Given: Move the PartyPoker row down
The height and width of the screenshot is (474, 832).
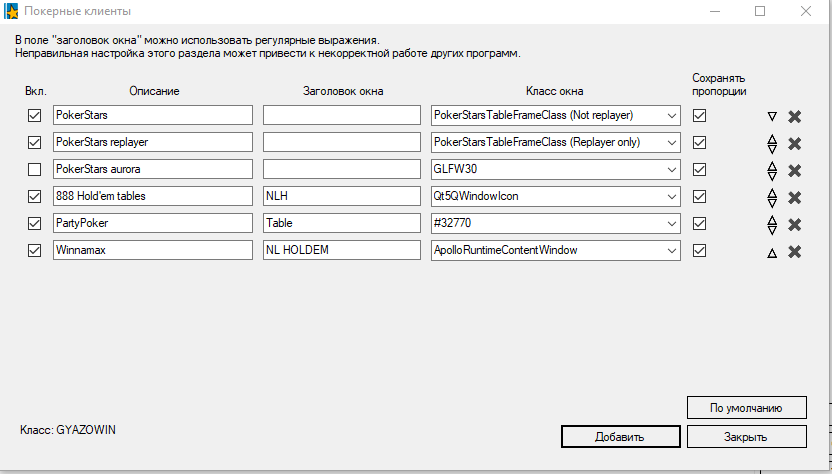Looking at the screenshot, I should point(772,229).
